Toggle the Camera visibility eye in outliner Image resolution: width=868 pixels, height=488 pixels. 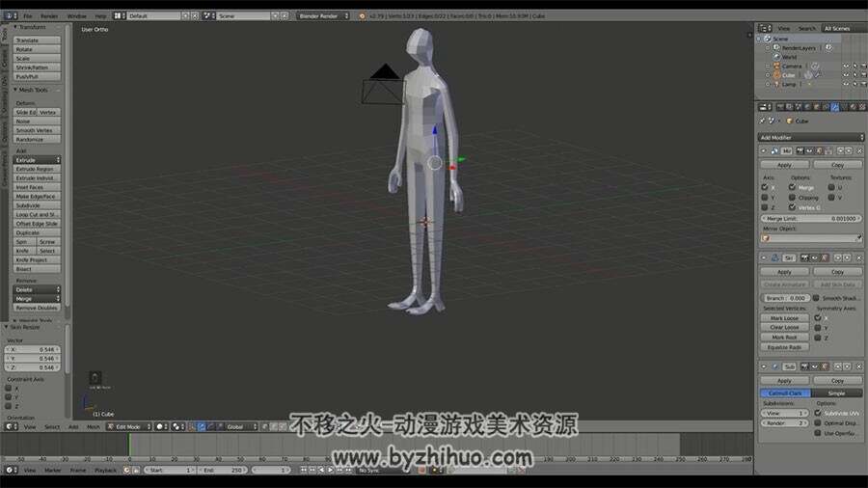pyautogui.click(x=845, y=66)
